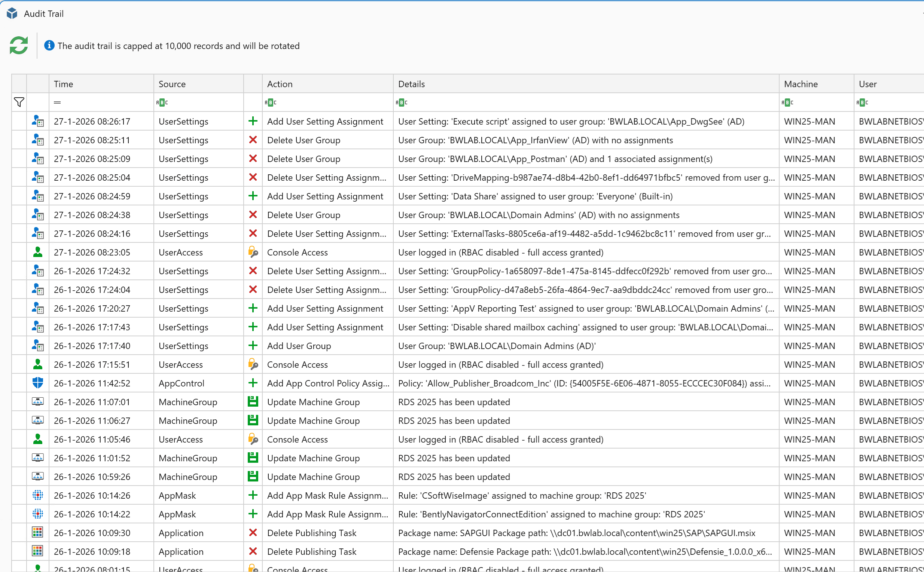Click AppMask icon on the 10:14:26 row
924x572 pixels.
coord(37,495)
